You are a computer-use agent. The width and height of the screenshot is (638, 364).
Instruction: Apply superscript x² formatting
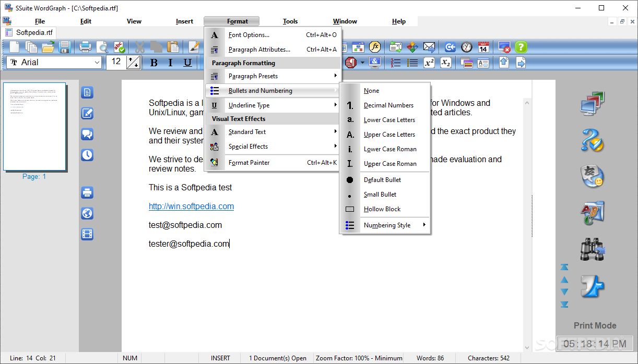(429, 63)
